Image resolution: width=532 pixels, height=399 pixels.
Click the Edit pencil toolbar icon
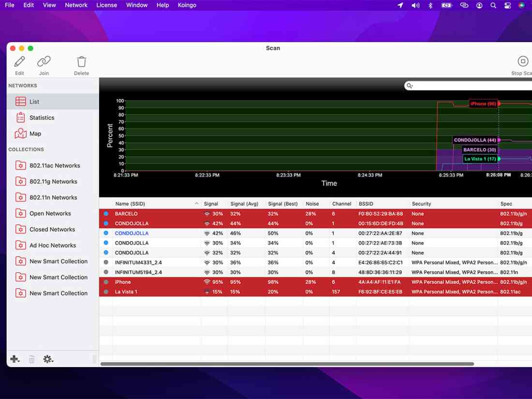coord(19,62)
